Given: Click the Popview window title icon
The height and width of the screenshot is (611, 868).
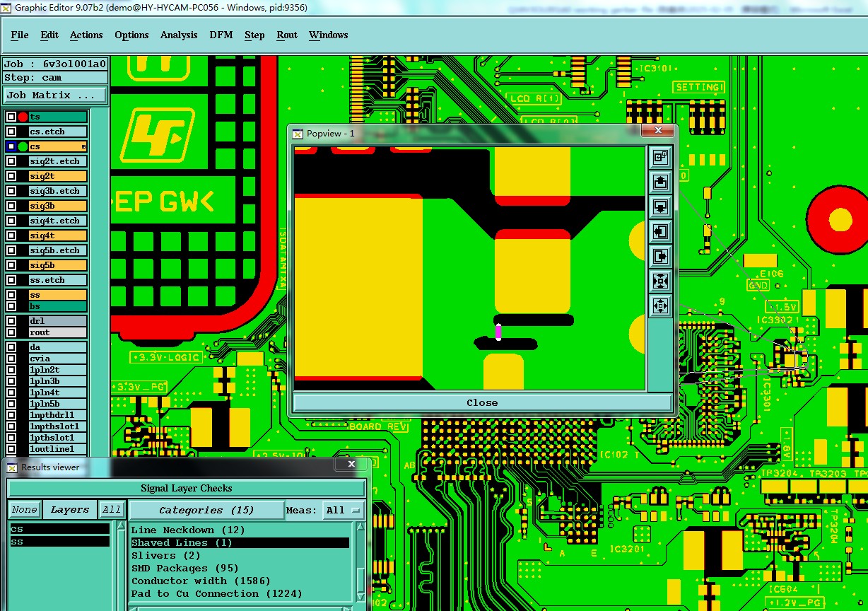Looking at the screenshot, I should 298,133.
